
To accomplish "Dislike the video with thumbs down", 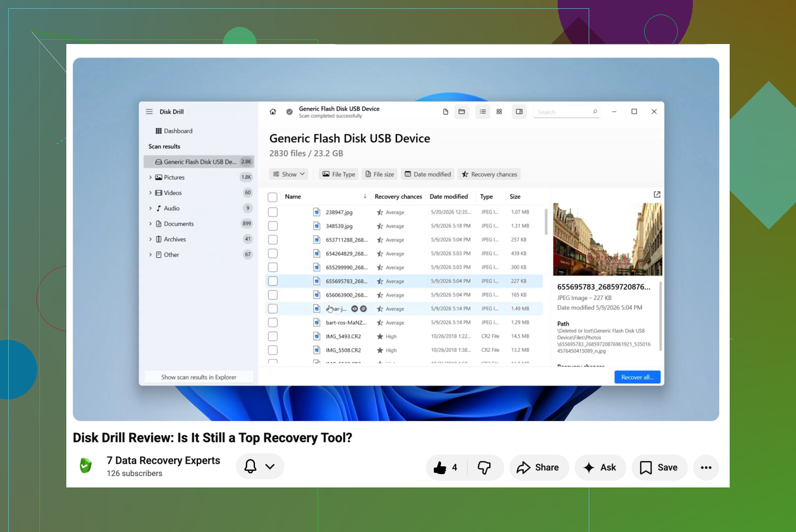I will click(485, 468).
